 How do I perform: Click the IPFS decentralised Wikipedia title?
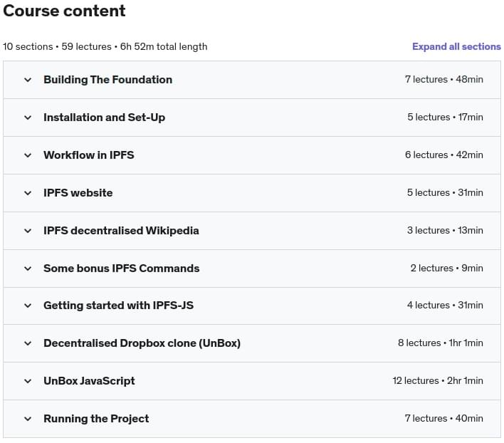[121, 231]
